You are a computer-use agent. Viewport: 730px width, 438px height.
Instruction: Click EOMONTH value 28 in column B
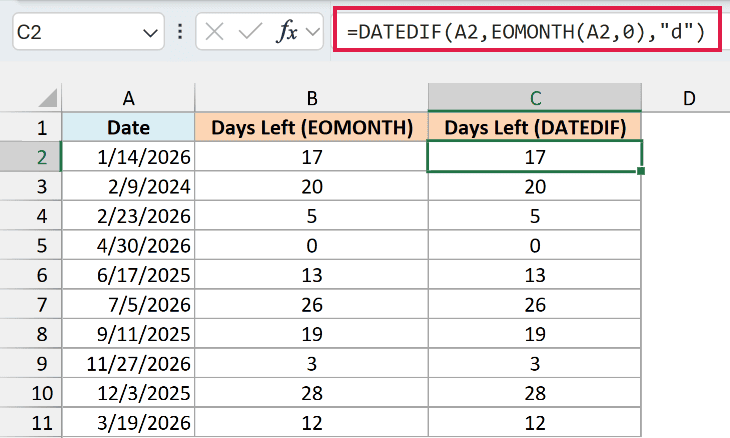pos(311,393)
